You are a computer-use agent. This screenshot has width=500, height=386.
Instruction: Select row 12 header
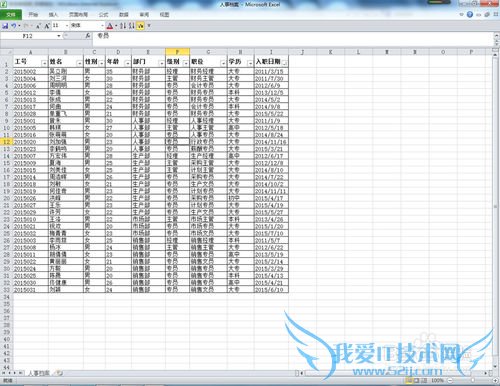coord(6,142)
